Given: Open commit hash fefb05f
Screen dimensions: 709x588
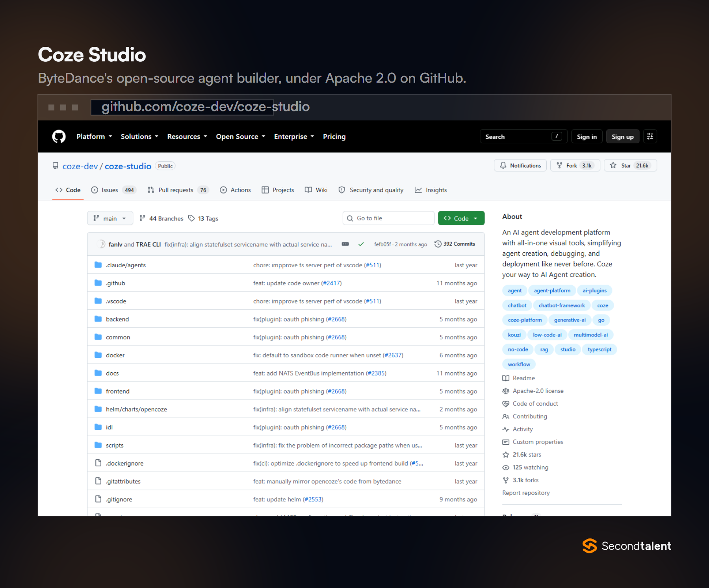Looking at the screenshot, I should [382, 244].
